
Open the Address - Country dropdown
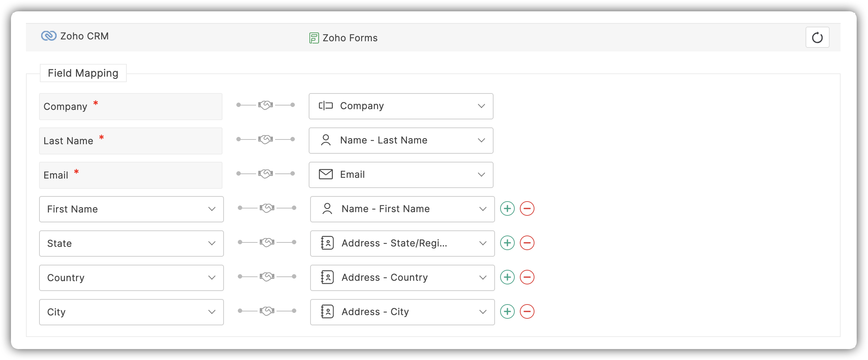[402, 278]
